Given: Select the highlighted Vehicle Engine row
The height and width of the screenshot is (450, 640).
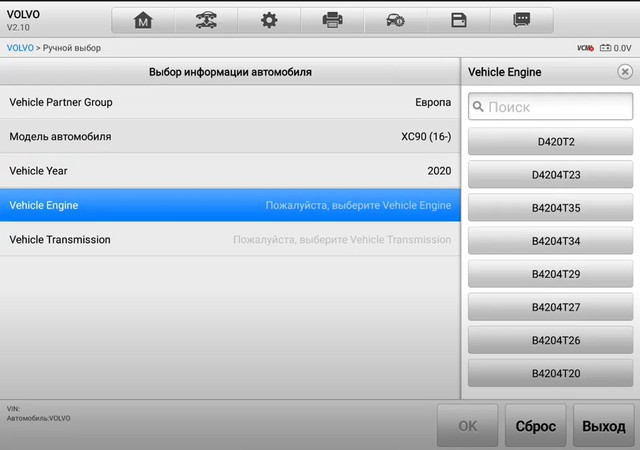Looking at the screenshot, I should pos(230,205).
